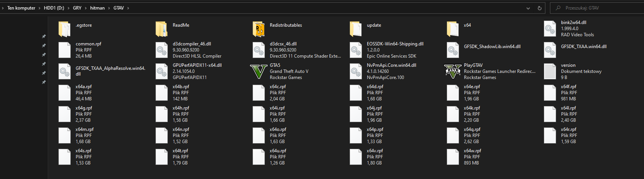
Task: Select the GFSDK_TXAA_AlphaResolve.win64.dll file icon
Action: [x=64, y=71]
